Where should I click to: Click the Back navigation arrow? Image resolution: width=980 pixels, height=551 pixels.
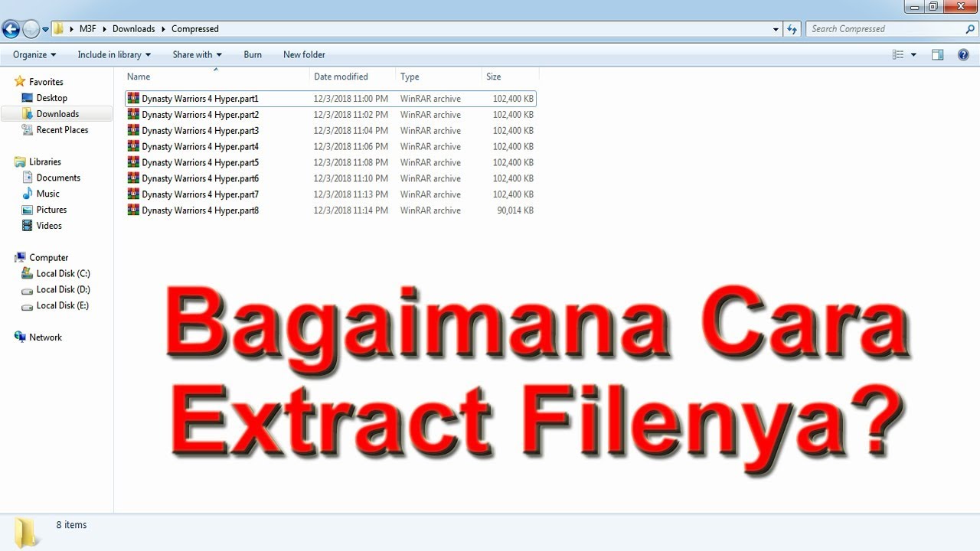click(11, 29)
